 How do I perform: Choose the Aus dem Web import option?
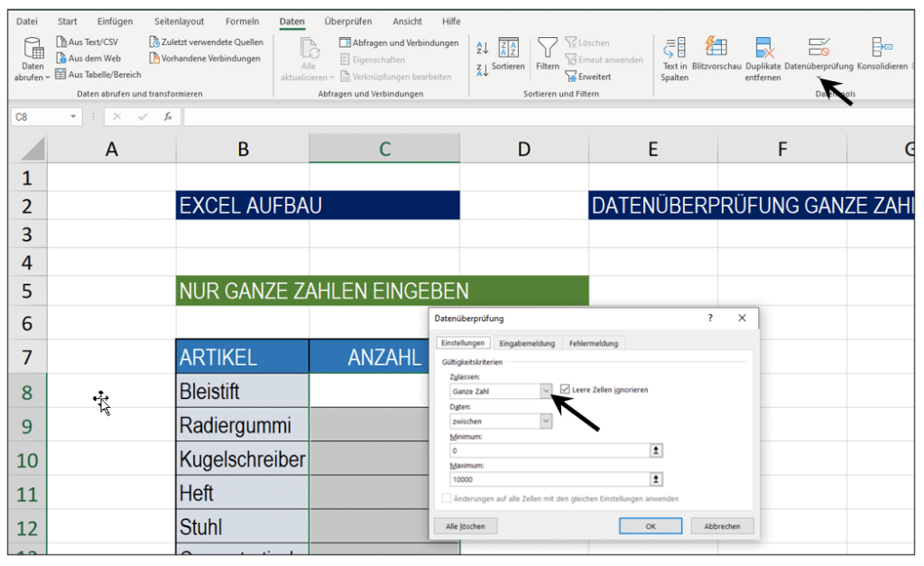(88, 59)
